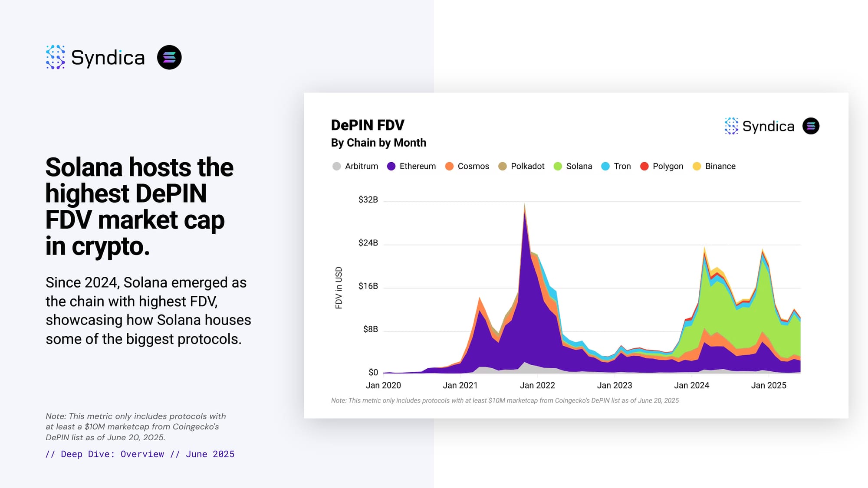Click the Solana green legend dot
Viewport: 868px width, 488px height.
tap(558, 167)
